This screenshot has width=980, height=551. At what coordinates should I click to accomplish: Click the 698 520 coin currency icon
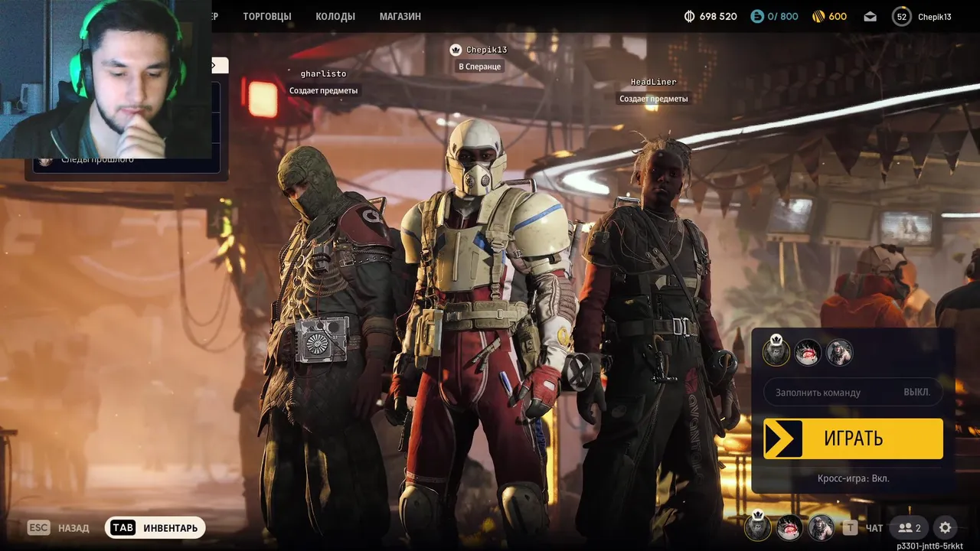click(689, 16)
